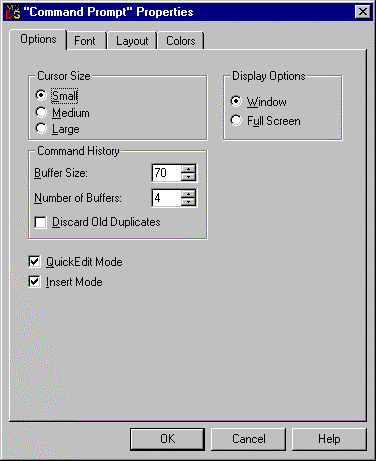The height and width of the screenshot is (461, 376).
Task: Increase Buffer Size with up arrow
Action: click(x=188, y=169)
